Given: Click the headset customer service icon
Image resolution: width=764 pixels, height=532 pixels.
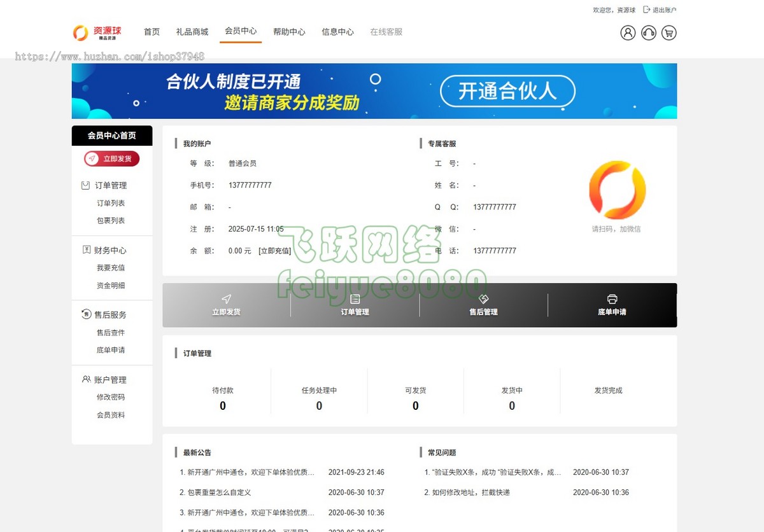Looking at the screenshot, I should click(x=649, y=33).
